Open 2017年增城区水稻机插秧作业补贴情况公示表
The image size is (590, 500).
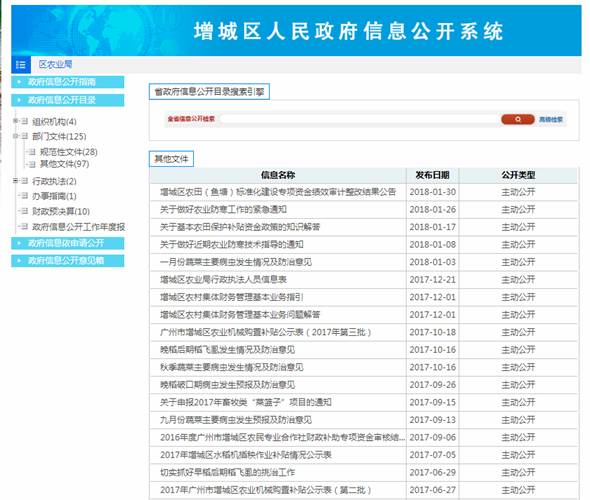coord(246,455)
